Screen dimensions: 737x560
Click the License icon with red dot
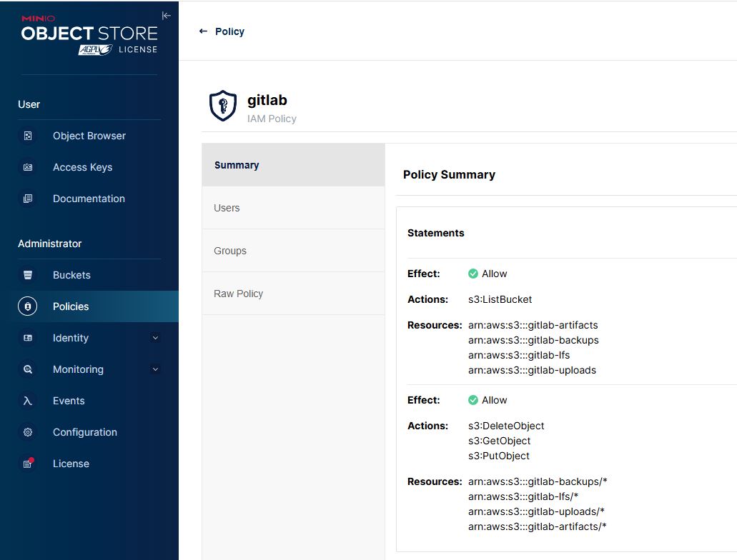coord(28,464)
